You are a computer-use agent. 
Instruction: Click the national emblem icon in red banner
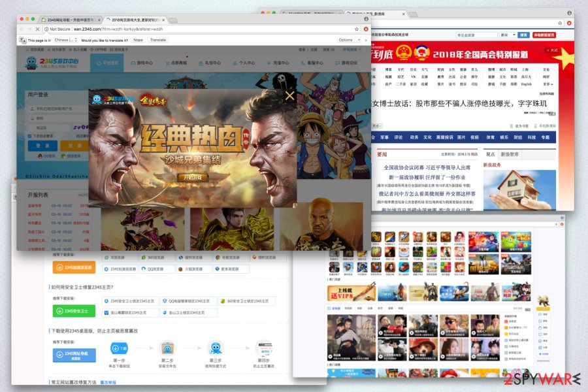pos(404,54)
